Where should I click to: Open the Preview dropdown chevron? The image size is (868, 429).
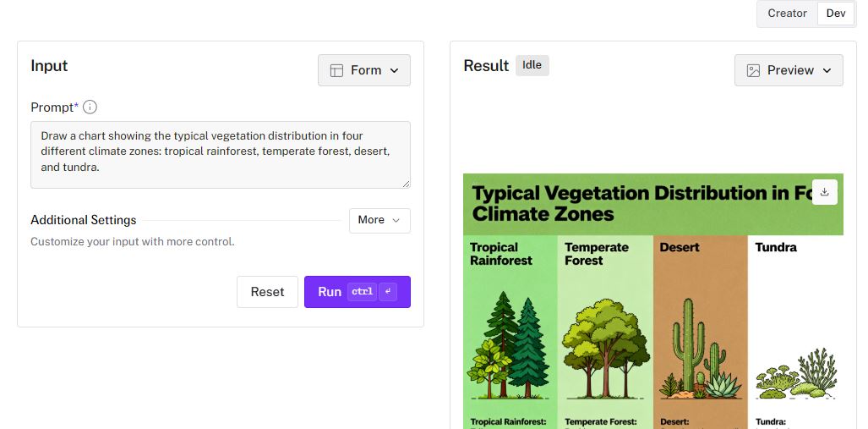point(827,70)
